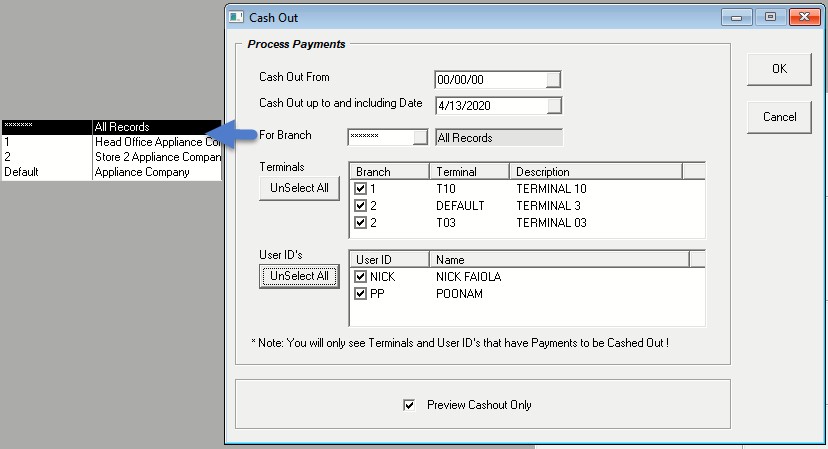The image size is (828, 449).
Task: Uncheck user NICK checkbox
Action: click(x=360, y=276)
